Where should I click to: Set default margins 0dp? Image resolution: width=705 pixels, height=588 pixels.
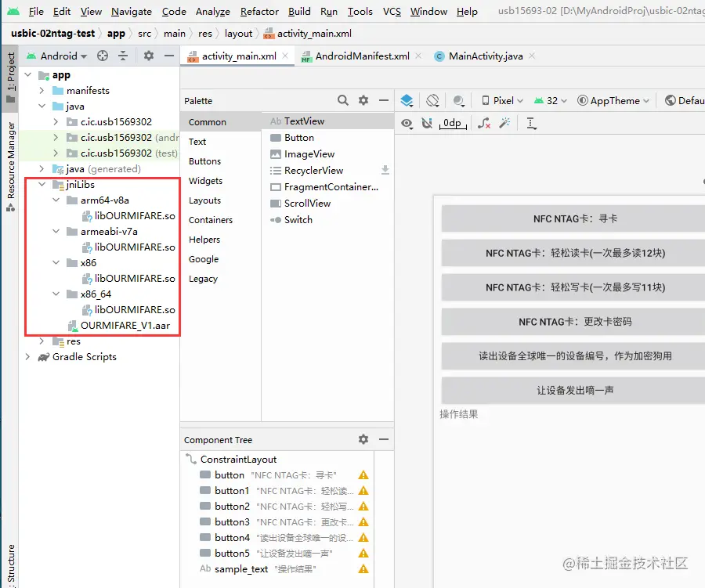[x=453, y=123]
